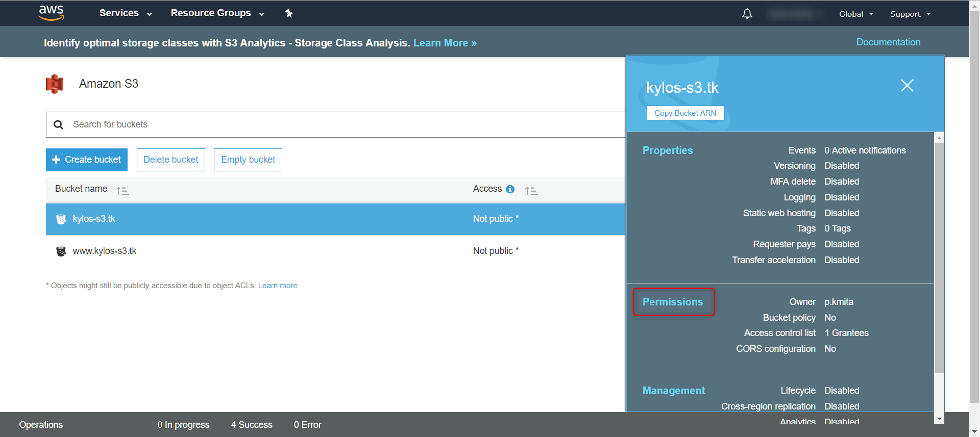The image size is (980, 437).
Task: Click the Access column header text
Action: pos(487,189)
